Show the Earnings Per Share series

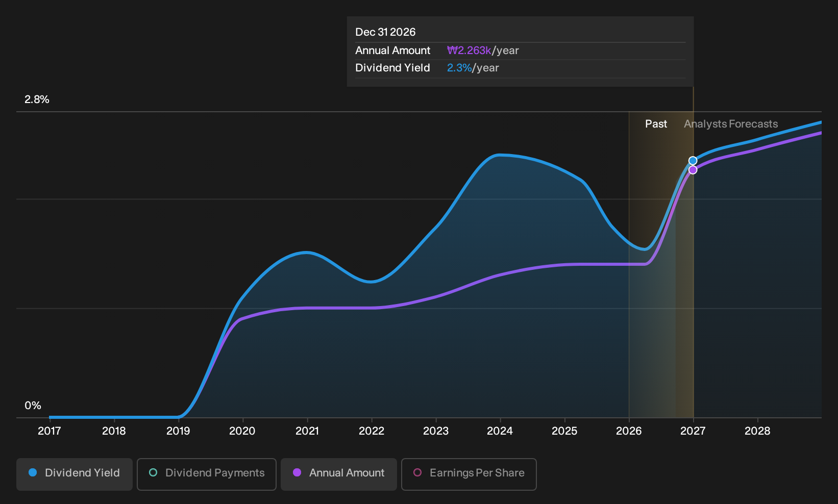click(469, 474)
